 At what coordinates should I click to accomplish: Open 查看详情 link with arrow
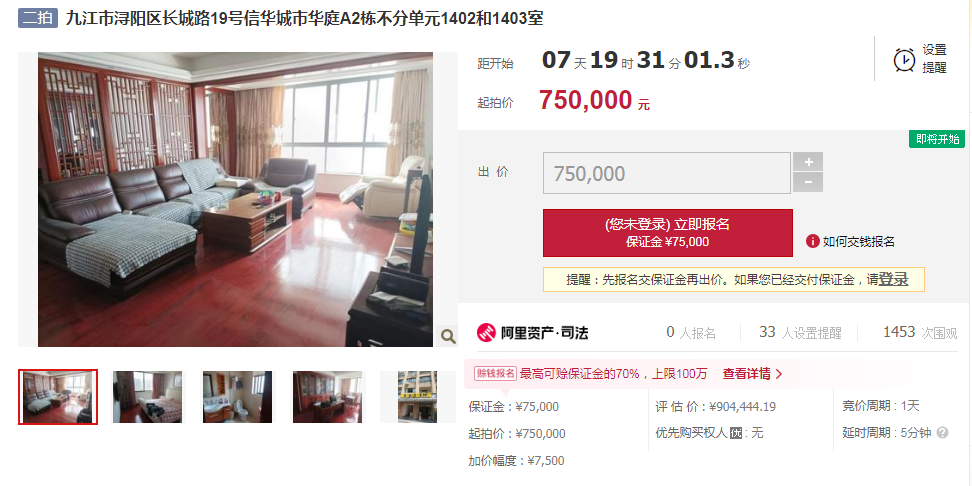753,374
